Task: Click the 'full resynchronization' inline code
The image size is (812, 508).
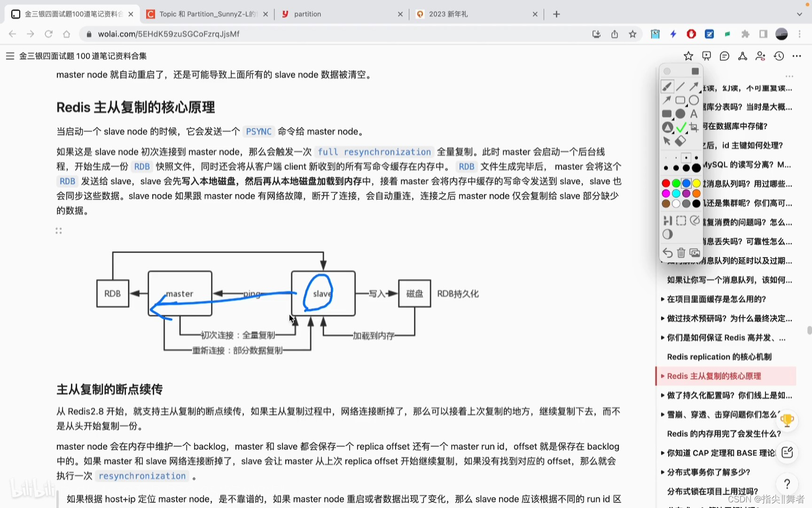Action: click(374, 152)
